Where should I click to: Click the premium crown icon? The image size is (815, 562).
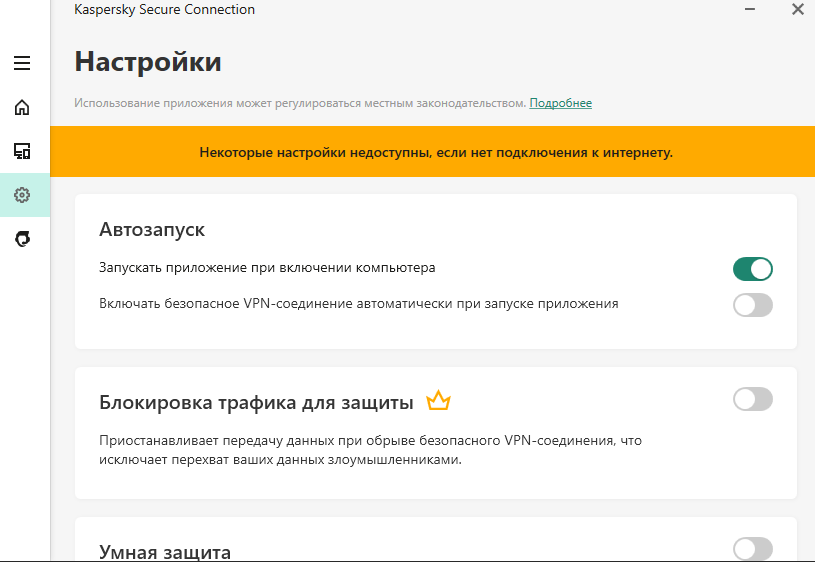pyautogui.click(x=438, y=401)
